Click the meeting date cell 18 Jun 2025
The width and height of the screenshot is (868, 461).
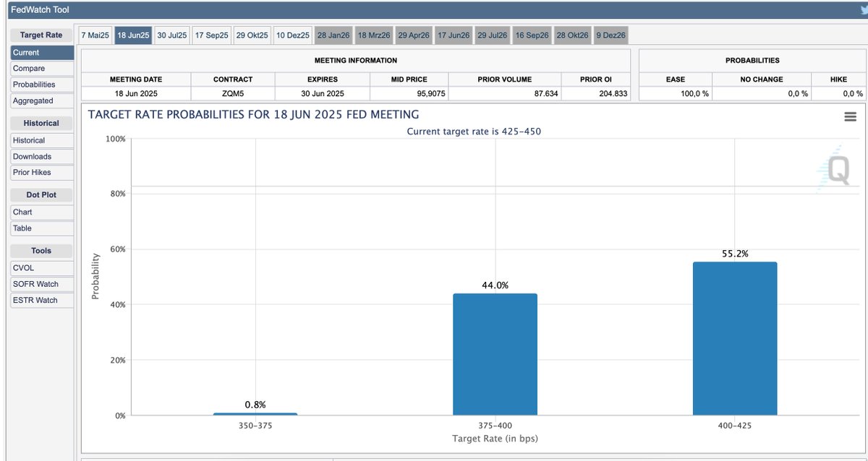click(x=136, y=94)
